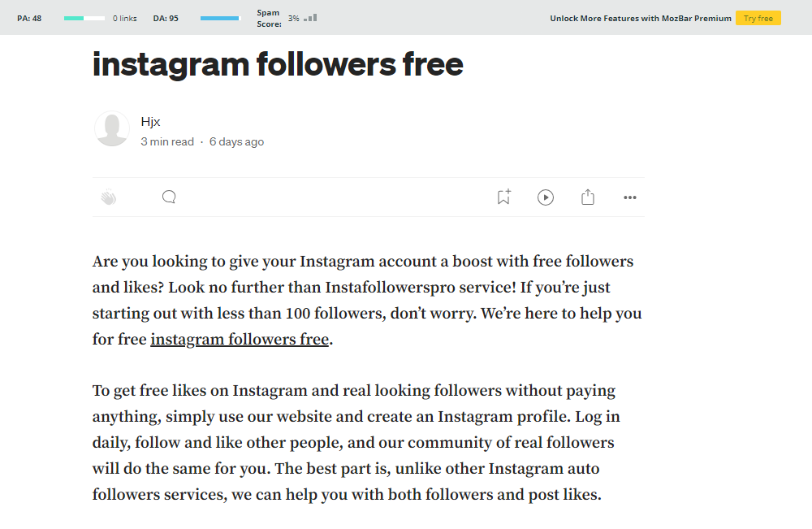Click the "0 links" metric in MozBar
The image size is (812, 529).
(125, 18)
